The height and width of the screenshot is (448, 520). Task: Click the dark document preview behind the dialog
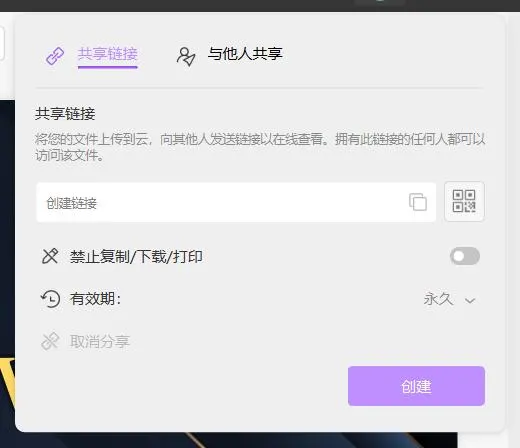(x=7, y=233)
